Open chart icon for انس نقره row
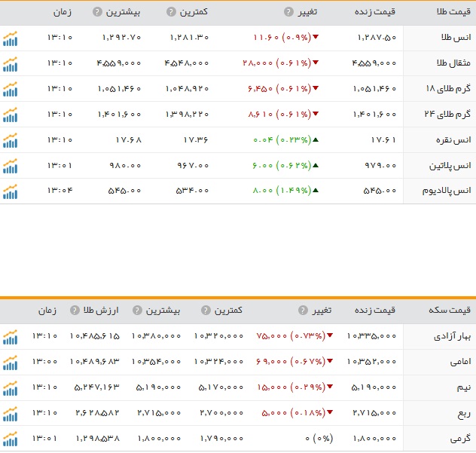Viewport: 476px width, 453px height. pyautogui.click(x=11, y=140)
